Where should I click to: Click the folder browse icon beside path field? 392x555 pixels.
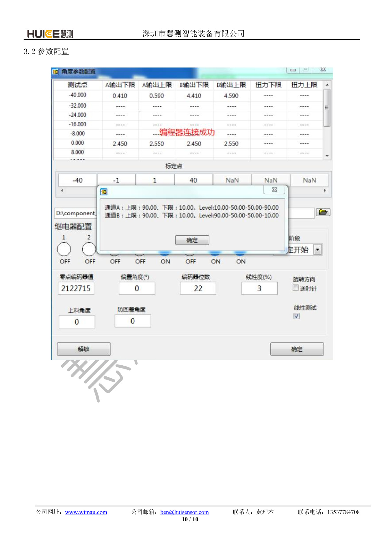(323, 212)
